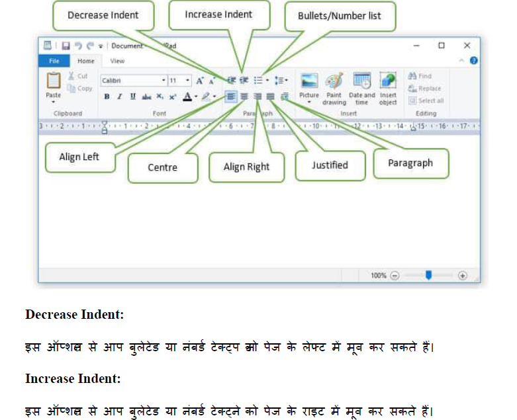Click the Increase Indent icon

pyautogui.click(x=244, y=80)
